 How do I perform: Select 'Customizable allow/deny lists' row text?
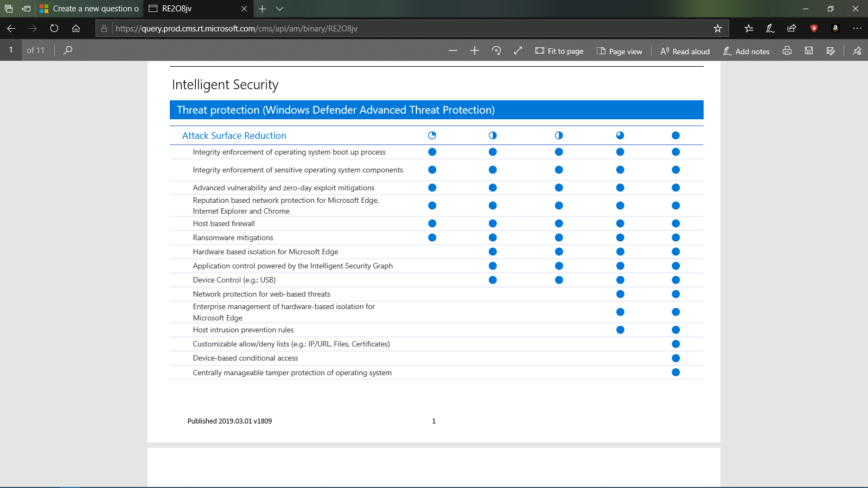(291, 344)
